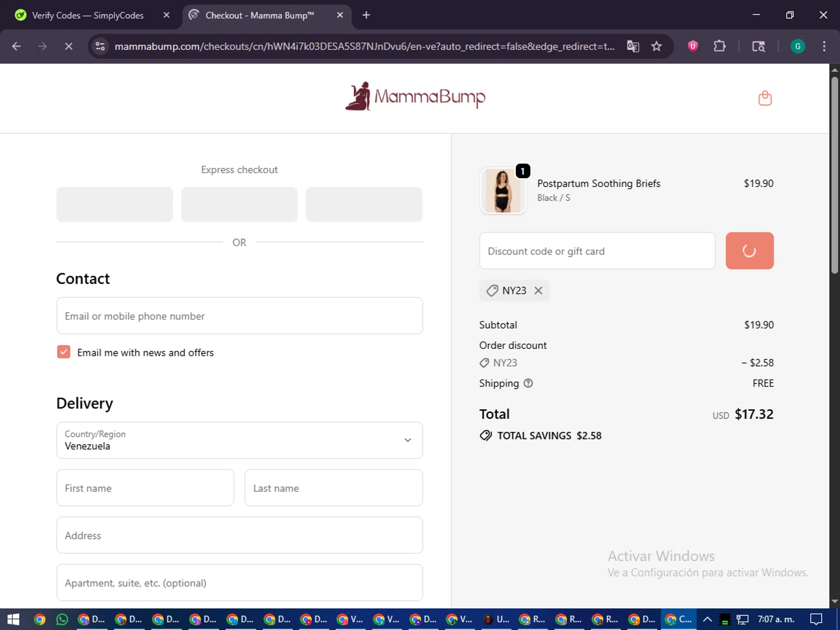840x630 pixels.
Task: Click the first Express checkout placeholder
Action: click(x=115, y=204)
